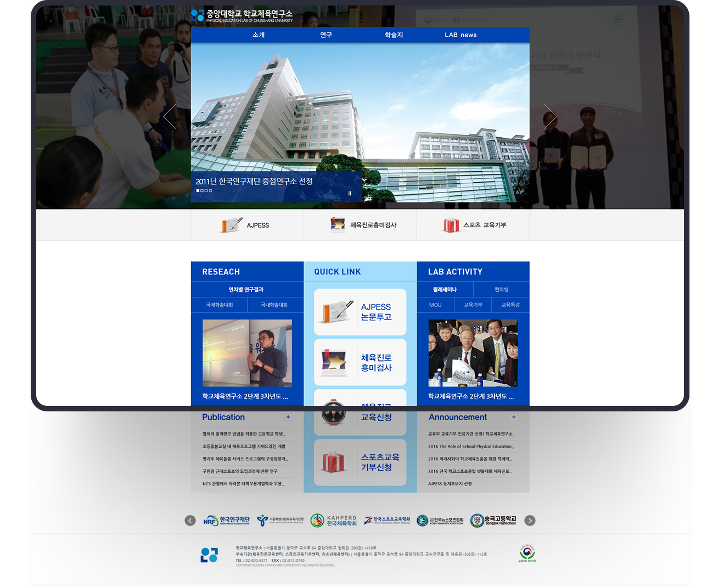Click the 한국연구재단 NRF logo

[x=226, y=521]
